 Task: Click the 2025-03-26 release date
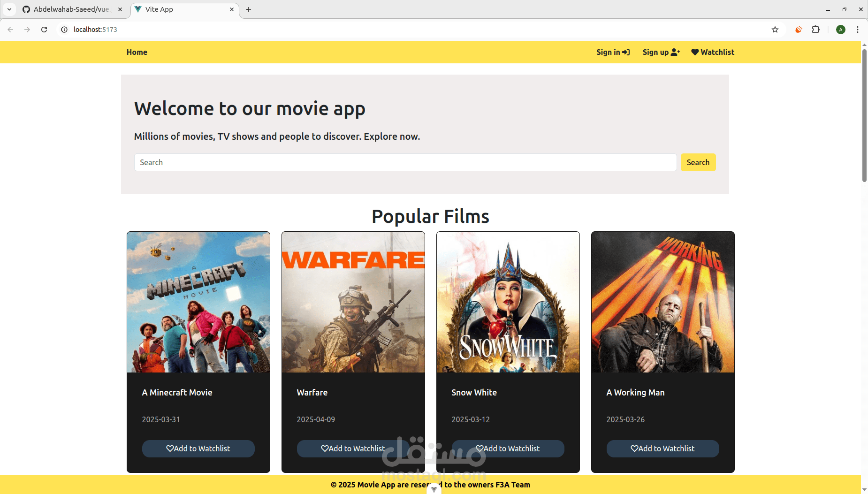click(x=626, y=419)
